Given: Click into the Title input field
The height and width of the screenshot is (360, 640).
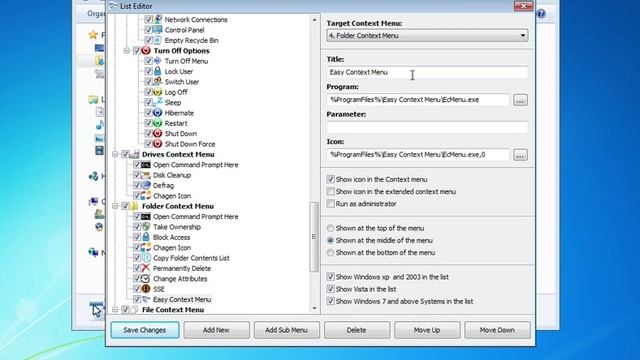Looking at the screenshot, I should pos(427,72).
